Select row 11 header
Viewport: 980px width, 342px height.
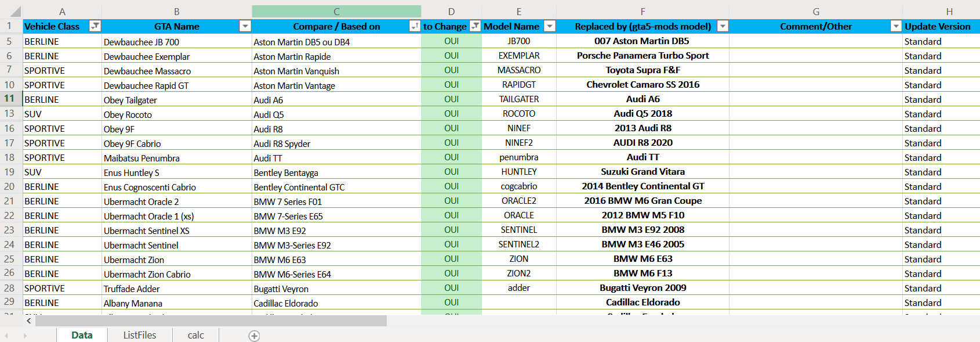[x=10, y=99]
